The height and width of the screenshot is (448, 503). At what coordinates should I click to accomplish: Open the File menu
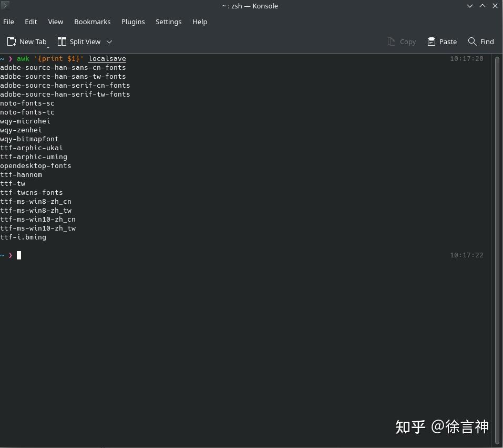pos(8,22)
